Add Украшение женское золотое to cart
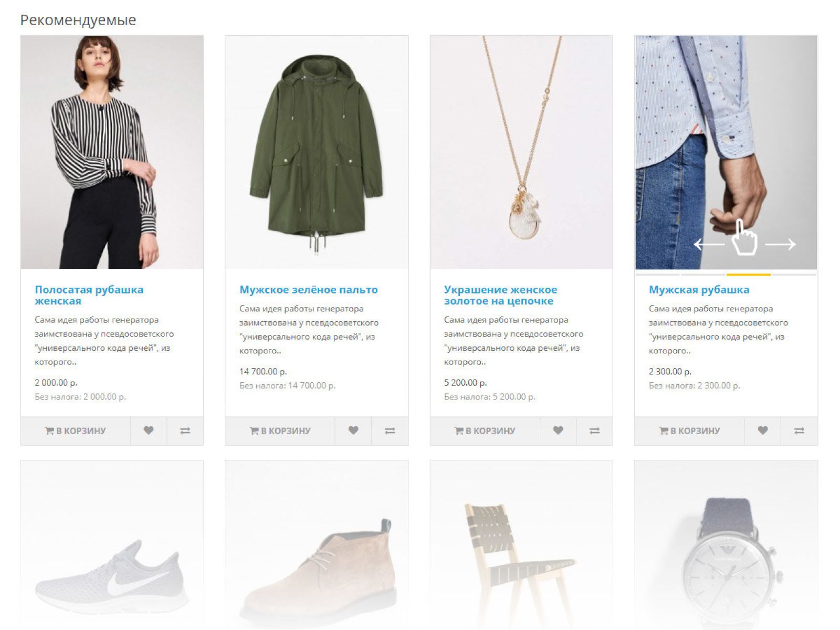The width and height of the screenshot is (840, 630). click(x=485, y=430)
